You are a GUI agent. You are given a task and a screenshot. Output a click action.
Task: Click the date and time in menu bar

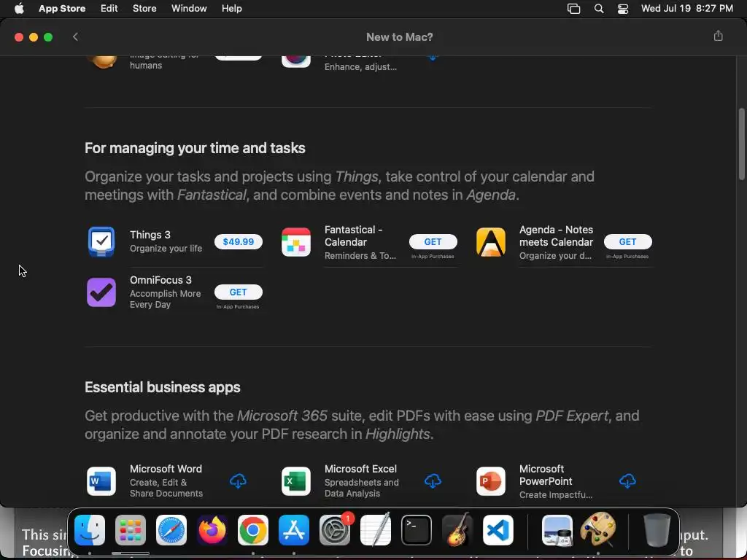687,9
